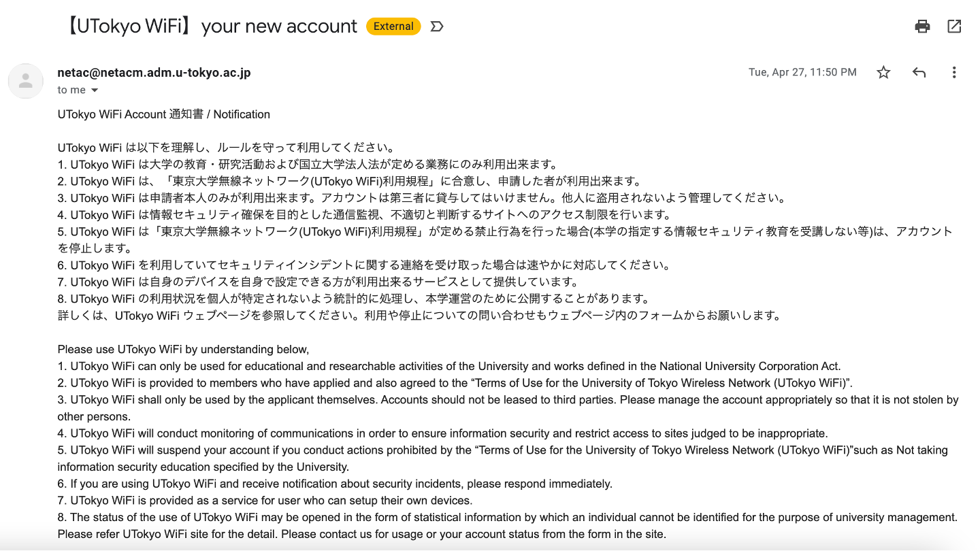
Task: Click the sender's gray avatar picture
Action: click(26, 81)
